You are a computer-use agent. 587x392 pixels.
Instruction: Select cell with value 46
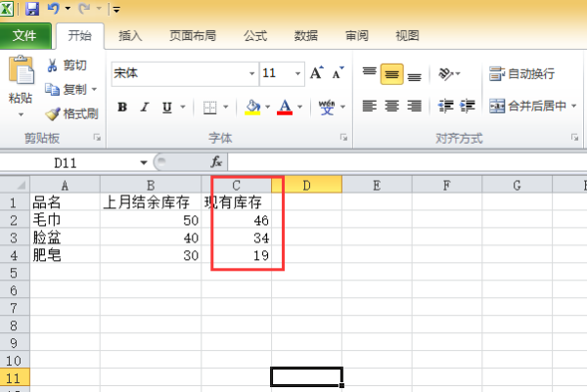click(236, 220)
